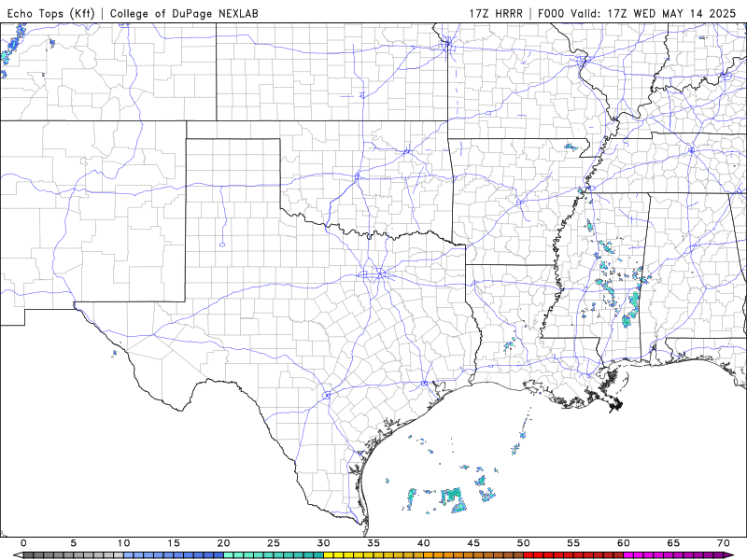Click the '10' label on the color scale
The height and width of the screenshot is (560, 747).
point(124,543)
